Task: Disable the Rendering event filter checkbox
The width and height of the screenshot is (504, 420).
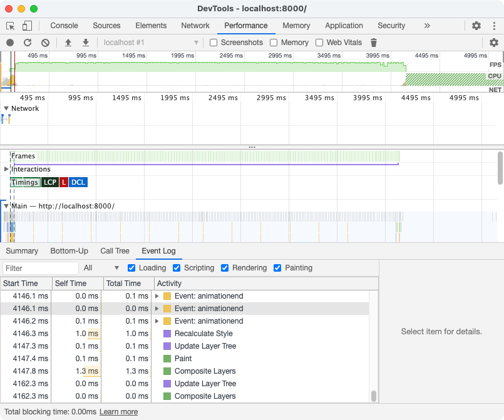Action: click(225, 268)
